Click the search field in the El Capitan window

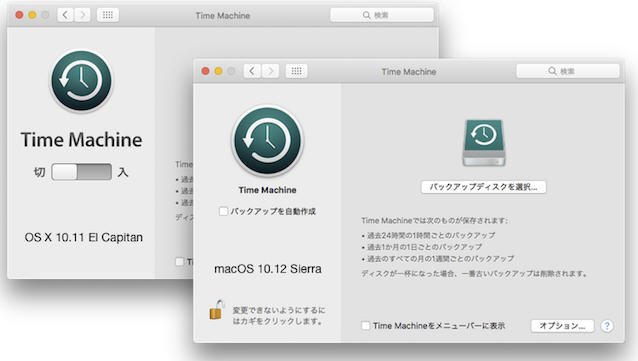382,15
